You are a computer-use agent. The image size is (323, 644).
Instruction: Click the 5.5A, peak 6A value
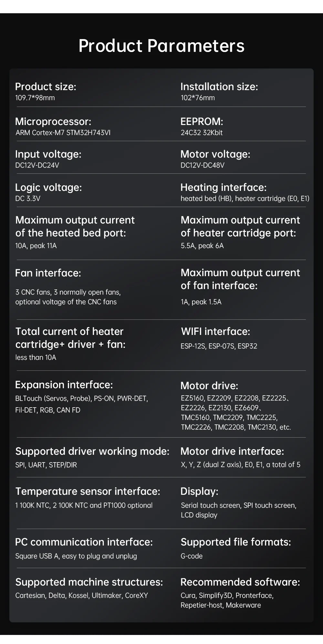tap(202, 246)
